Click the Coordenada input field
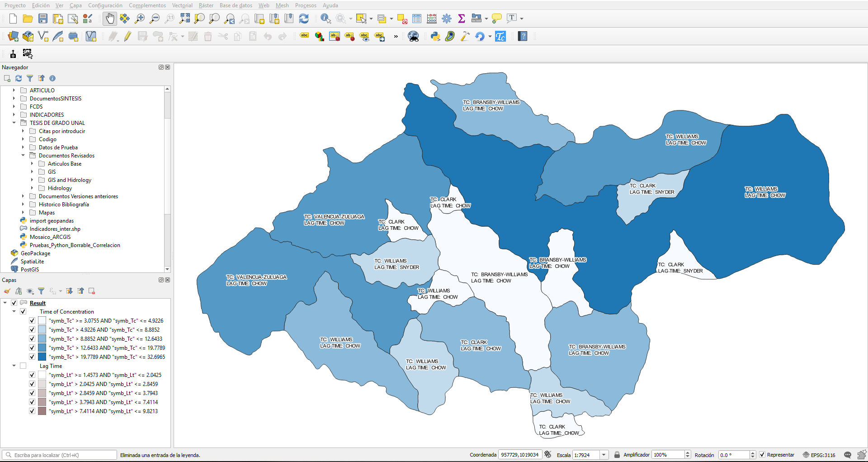 coord(520,455)
